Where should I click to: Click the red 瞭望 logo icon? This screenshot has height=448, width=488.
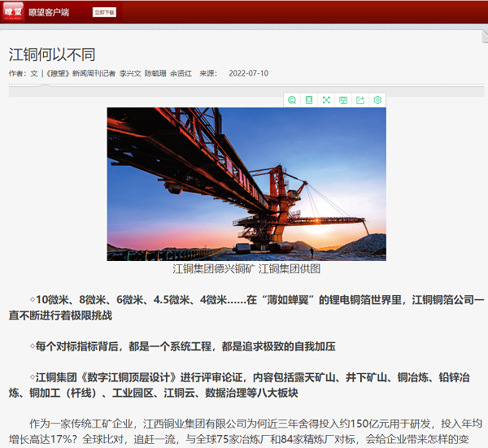[12, 12]
